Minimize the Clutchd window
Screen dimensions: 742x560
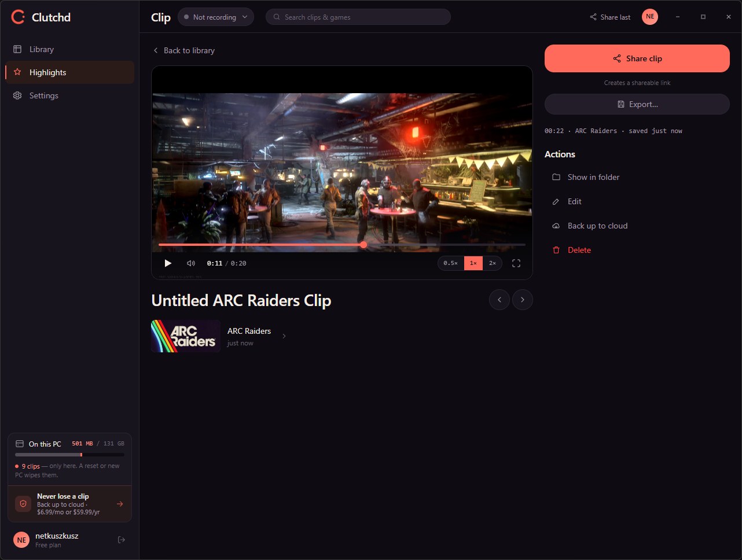click(678, 17)
